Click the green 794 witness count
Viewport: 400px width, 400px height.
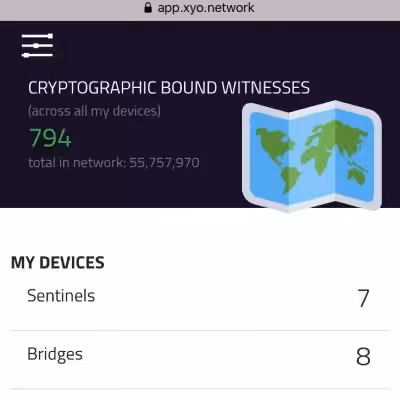click(x=50, y=138)
